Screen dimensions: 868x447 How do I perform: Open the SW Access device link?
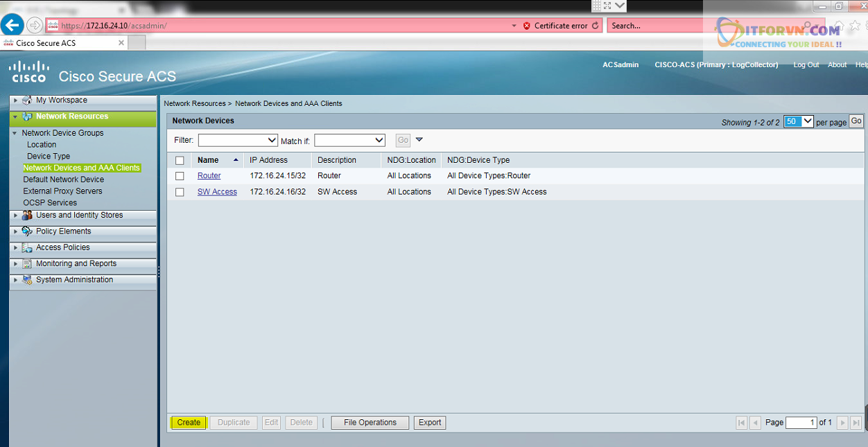217,192
